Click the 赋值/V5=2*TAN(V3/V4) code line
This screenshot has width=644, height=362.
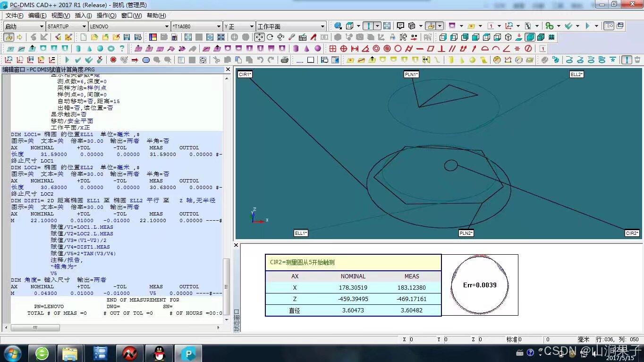pyautogui.click(x=83, y=253)
